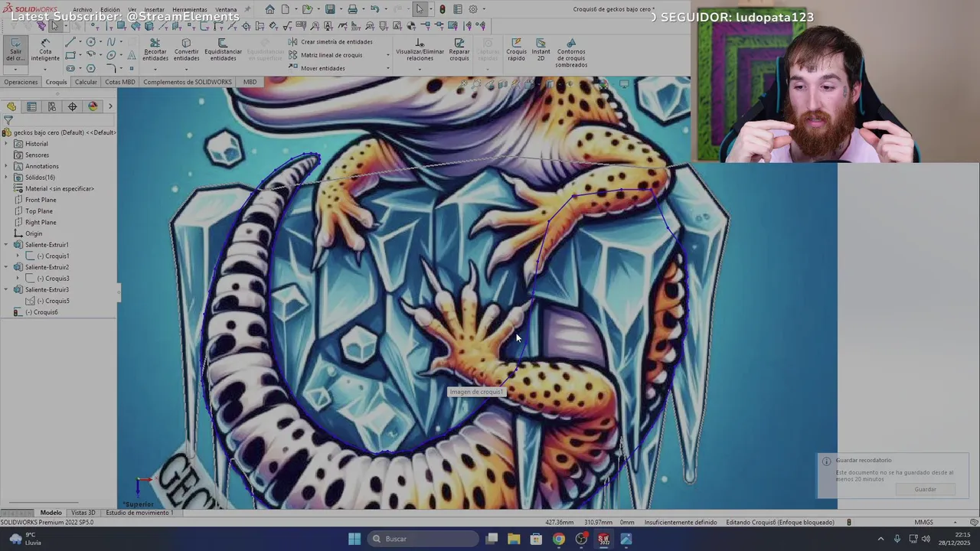Collapse the Saliente-Extruir2 feature
Screen dimensions: 980x551
pos(7,267)
